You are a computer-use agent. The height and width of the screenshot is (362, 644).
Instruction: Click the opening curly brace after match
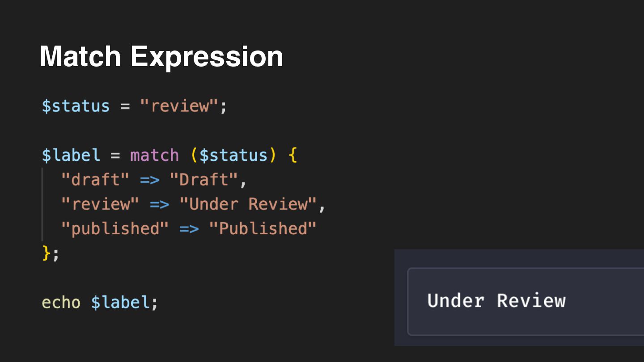pyautogui.click(x=293, y=155)
